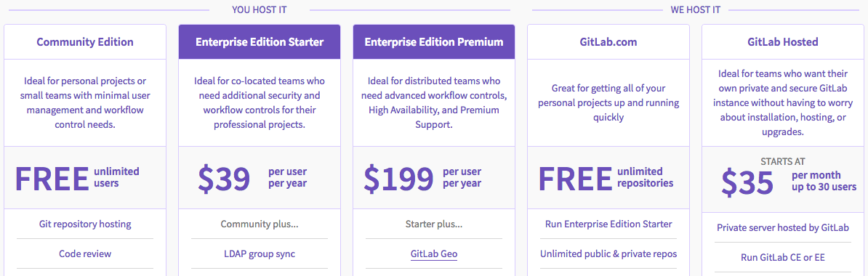Click Run GitLab CE or EE feature
The height and width of the screenshot is (276, 868).
(783, 257)
